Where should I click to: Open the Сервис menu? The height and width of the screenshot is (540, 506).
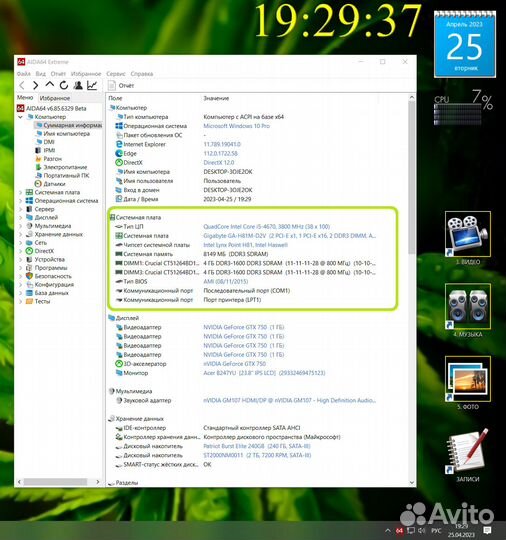[x=116, y=74]
